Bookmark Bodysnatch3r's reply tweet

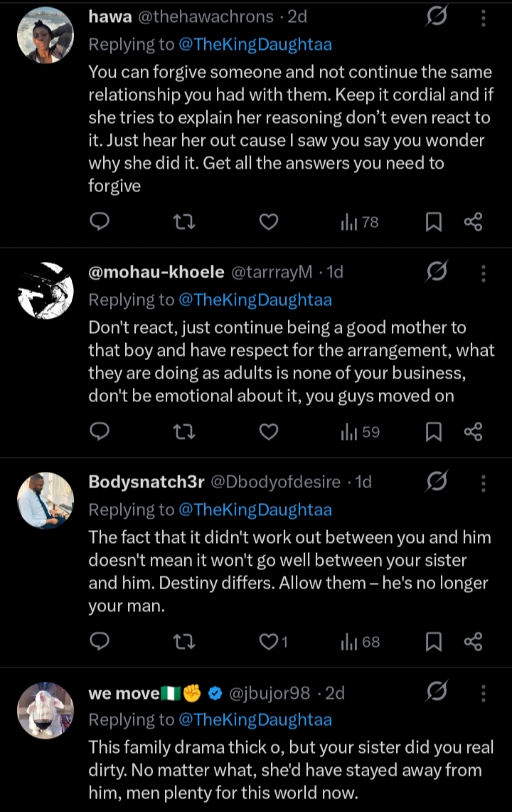[x=433, y=642]
